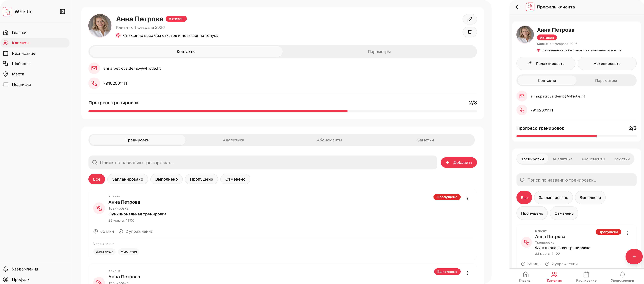
Task: Switch to Параметры tab in mobile view
Action: (606, 80)
